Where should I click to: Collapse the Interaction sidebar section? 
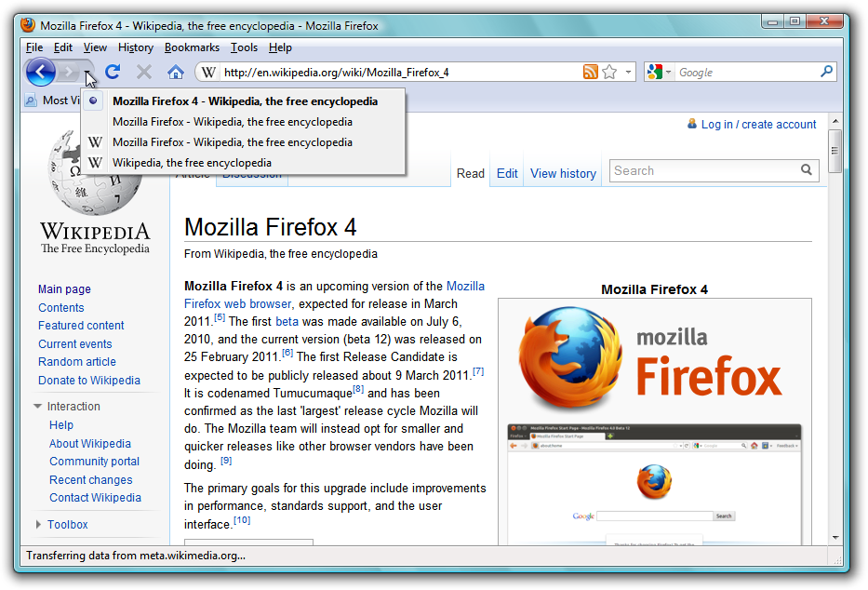(37, 407)
